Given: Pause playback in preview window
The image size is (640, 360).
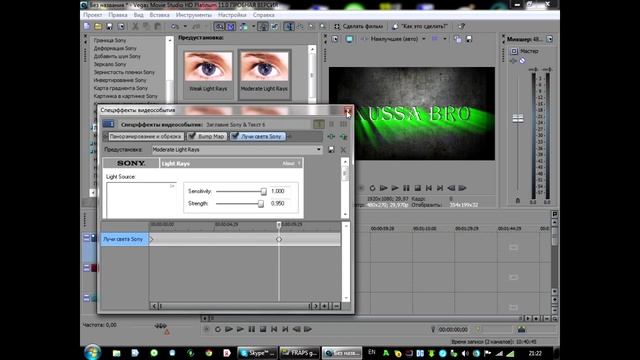Looking at the screenshot, I should pyautogui.click(x=406, y=188).
